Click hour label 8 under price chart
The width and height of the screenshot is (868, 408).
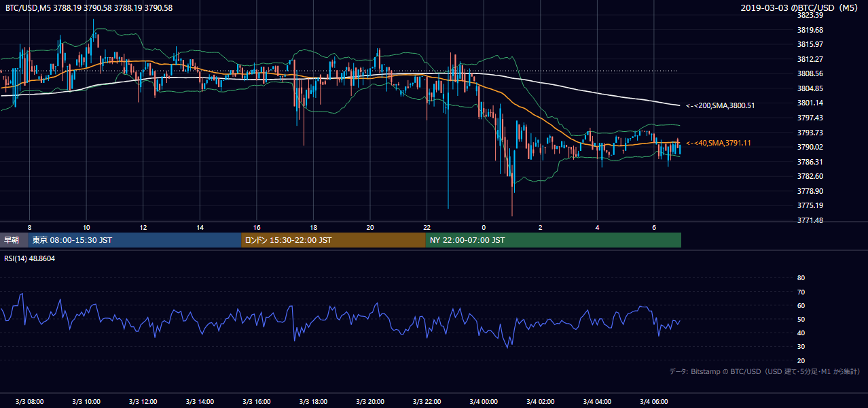[x=29, y=226]
